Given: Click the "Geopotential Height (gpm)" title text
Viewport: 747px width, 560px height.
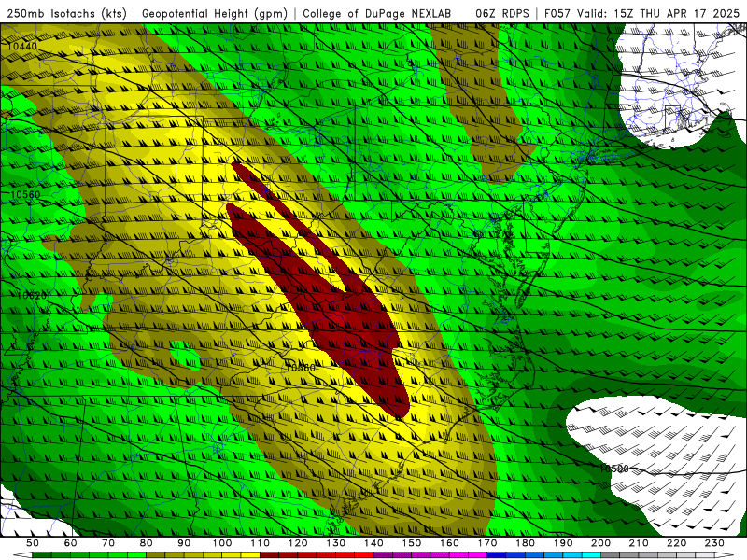Looking at the screenshot, I should tap(215, 13).
